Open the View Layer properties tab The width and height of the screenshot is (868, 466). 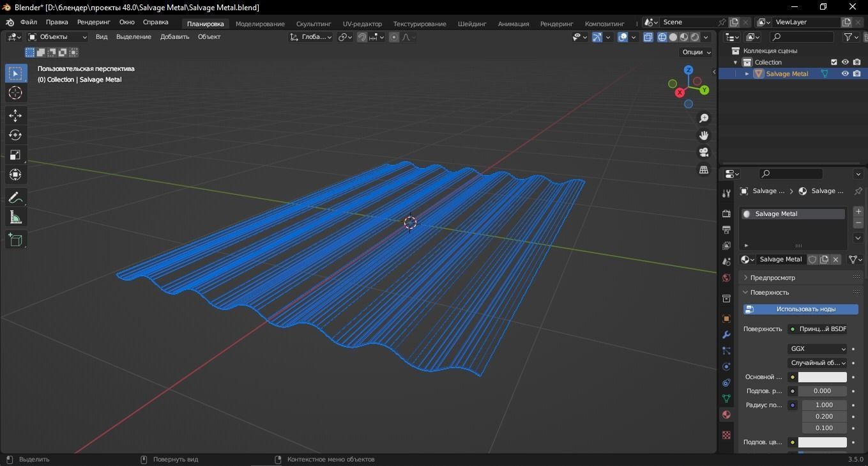726,245
